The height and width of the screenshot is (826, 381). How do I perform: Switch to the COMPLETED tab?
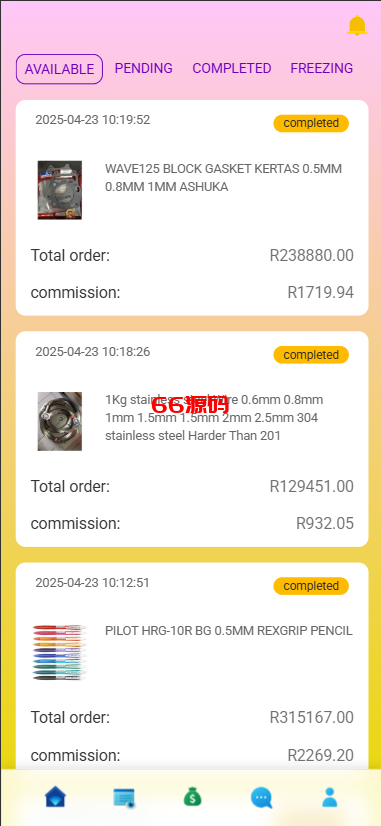tap(232, 68)
